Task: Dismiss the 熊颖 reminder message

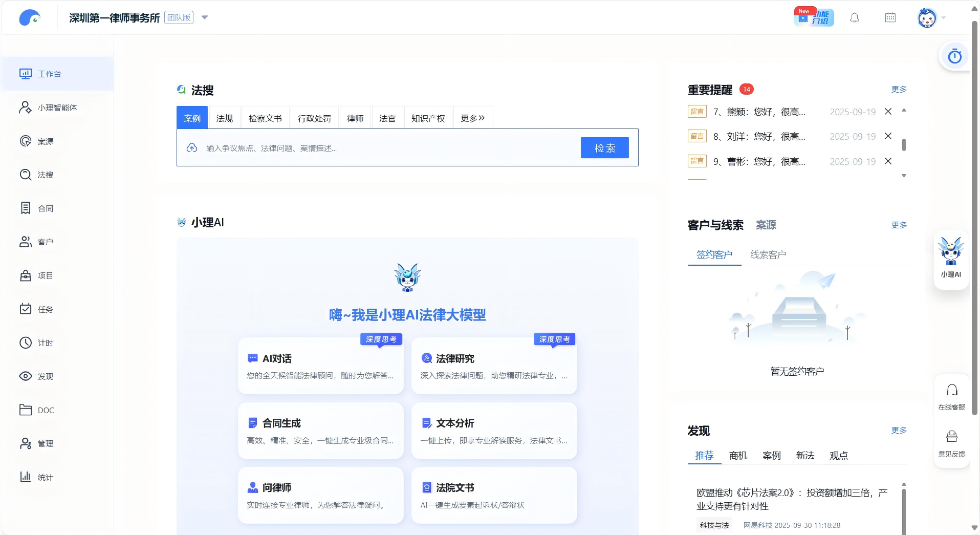Action: tap(888, 112)
